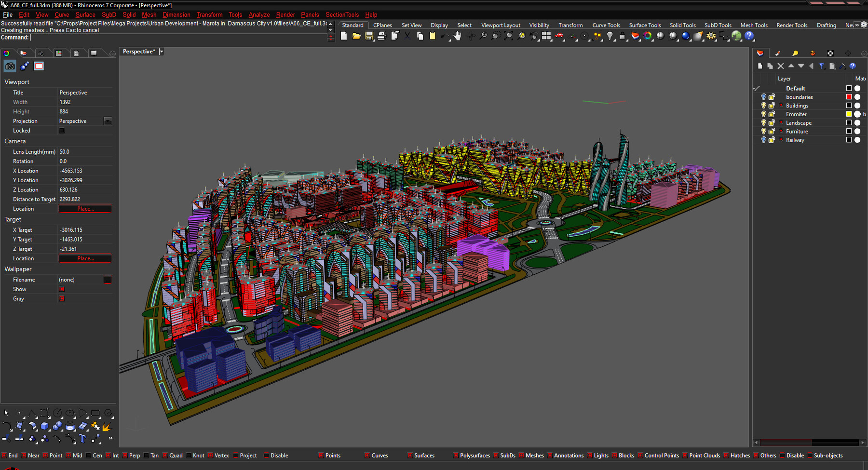The width and height of the screenshot is (868, 470).
Task: Toggle the Perp osnap option
Action: [x=124, y=455]
